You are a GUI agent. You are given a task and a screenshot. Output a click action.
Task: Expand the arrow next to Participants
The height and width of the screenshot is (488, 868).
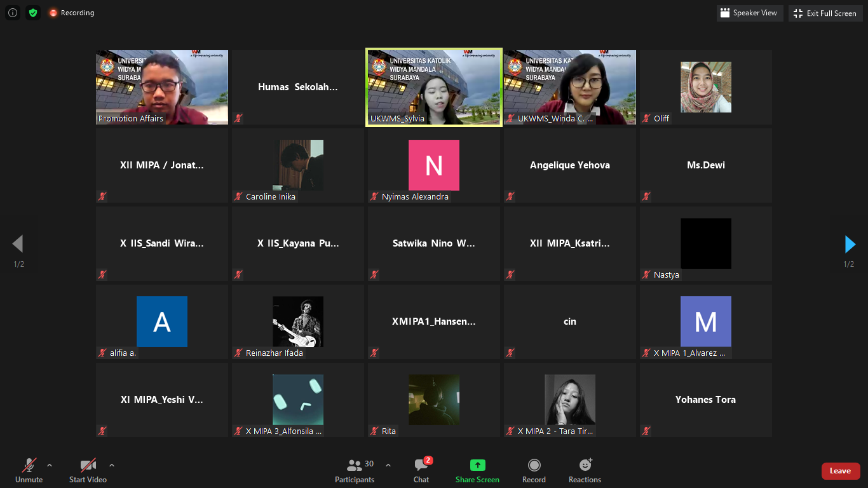coord(388,465)
